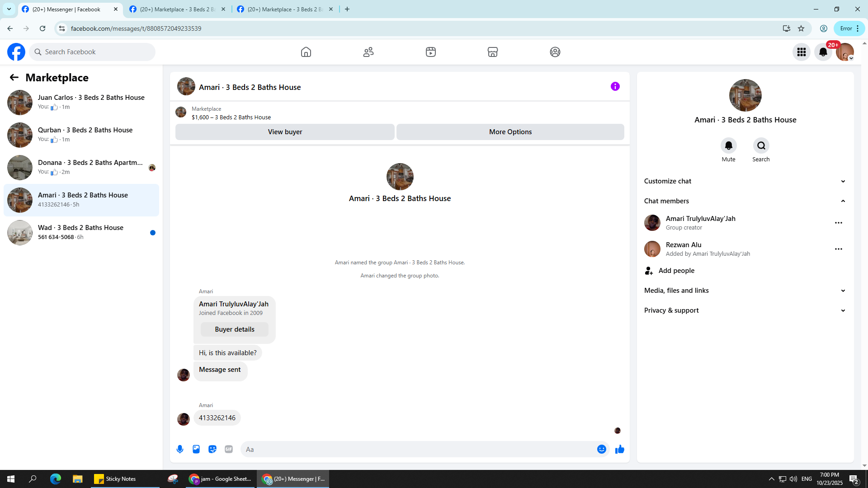Open Wad 3 Beds 2 Baths conversation
This screenshot has width=868, height=488.
click(81, 232)
